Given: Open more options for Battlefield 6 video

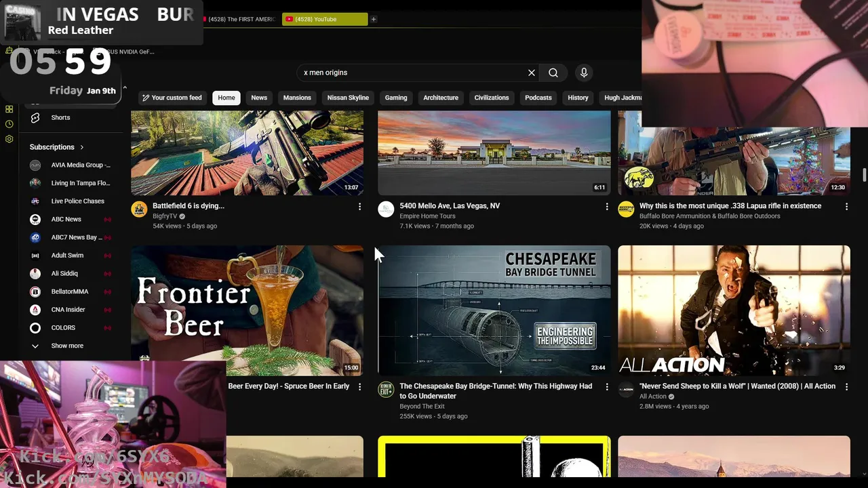Looking at the screenshot, I should (359, 207).
